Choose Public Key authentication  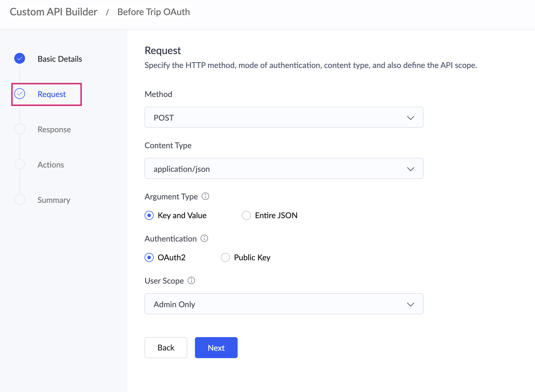225,257
